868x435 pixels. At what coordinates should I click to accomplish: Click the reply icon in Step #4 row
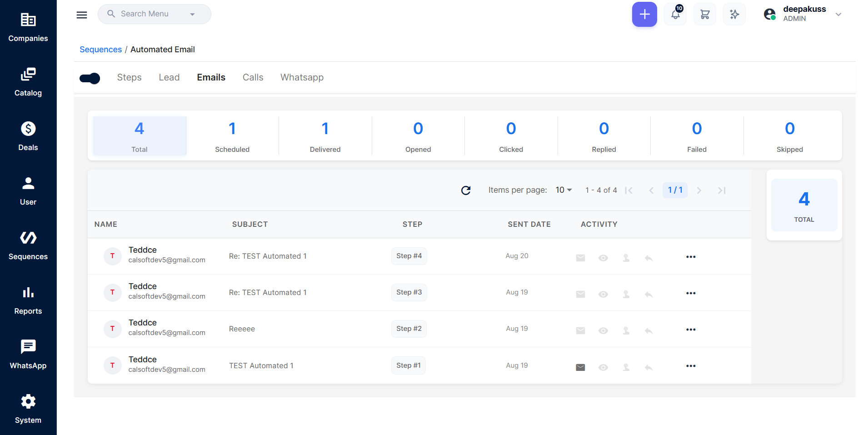649,258
